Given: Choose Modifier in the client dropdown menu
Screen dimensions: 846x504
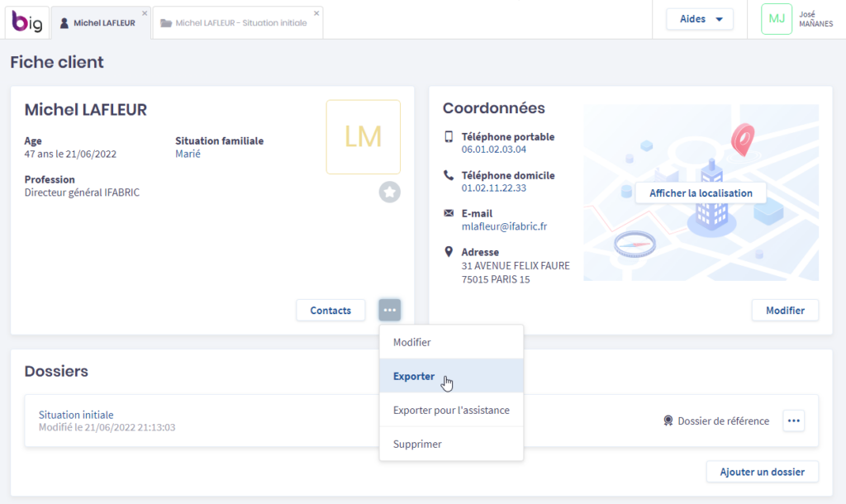Looking at the screenshot, I should click(411, 342).
